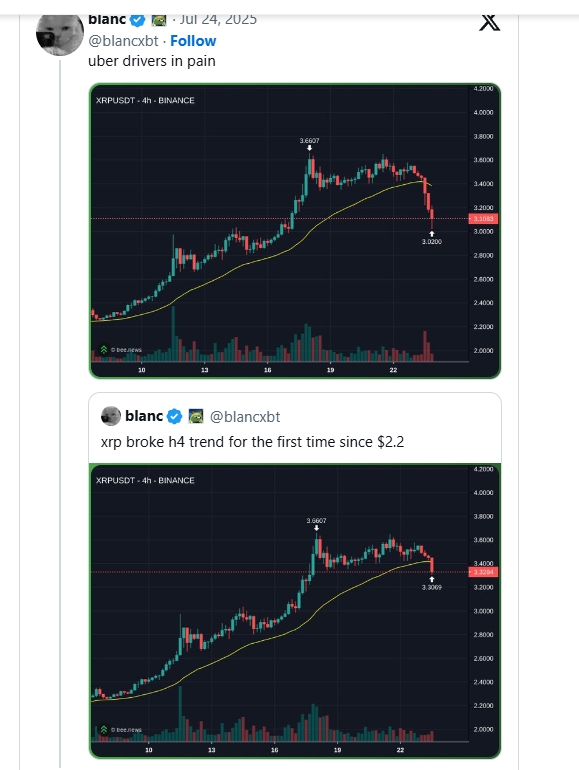Click the tweet text "uber drivers in pain"

click(x=152, y=61)
